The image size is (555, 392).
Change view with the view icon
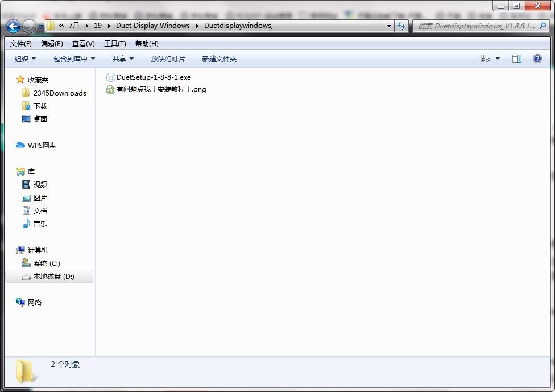[485, 59]
